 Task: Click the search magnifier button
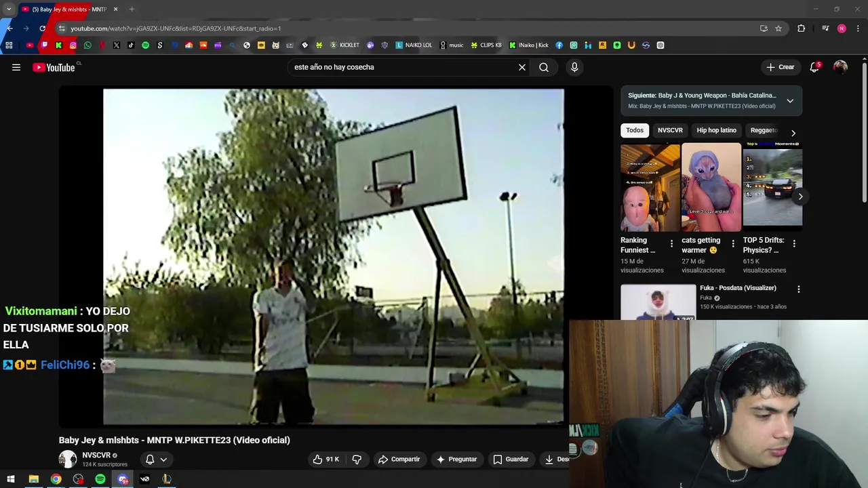point(544,67)
